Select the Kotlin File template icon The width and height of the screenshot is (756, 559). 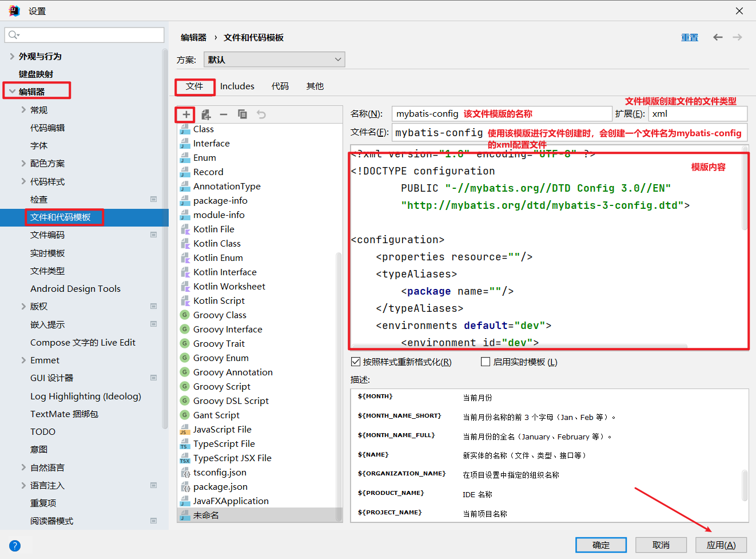pos(185,229)
